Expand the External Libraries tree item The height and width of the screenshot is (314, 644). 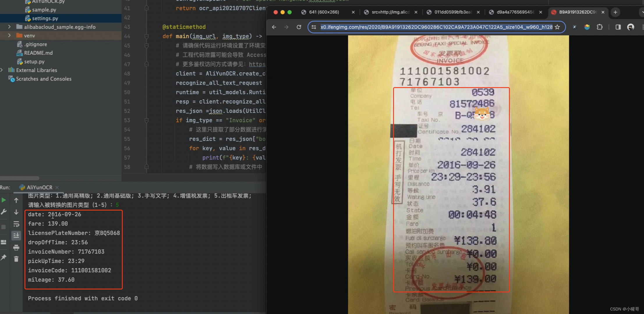point(3,70)
